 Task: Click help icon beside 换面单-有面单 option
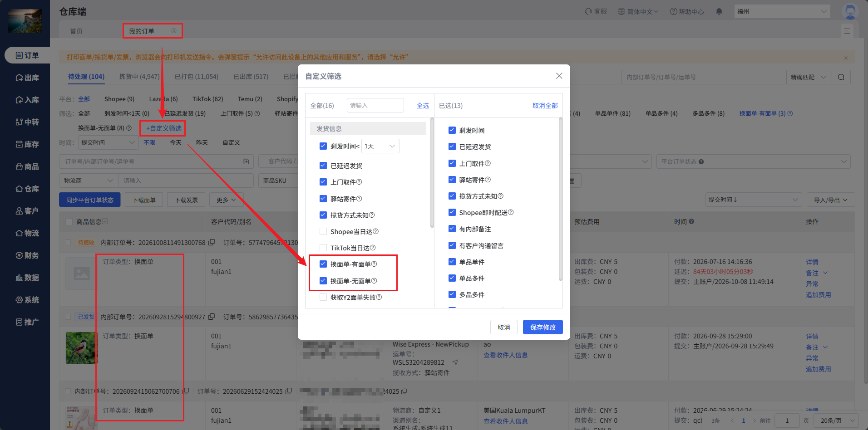click(x=374, y=264)
